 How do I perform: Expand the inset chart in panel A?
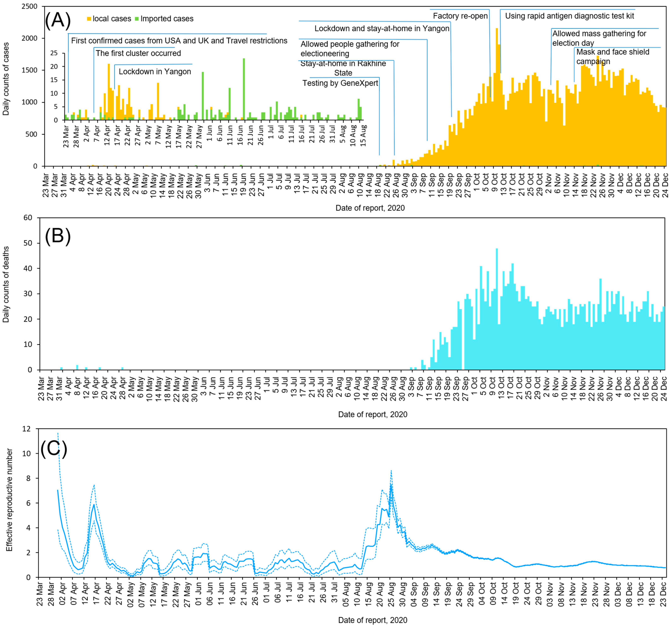pos(213,101)
